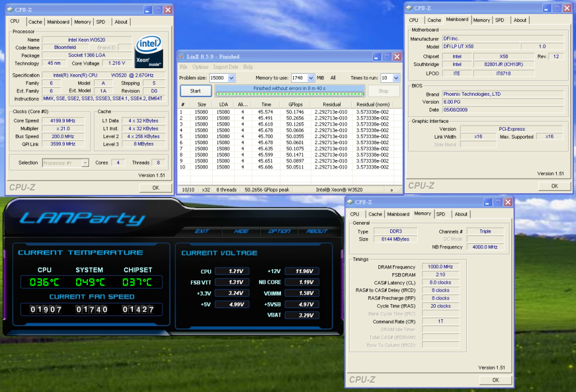Click the GFlops column header in LinX
This screenshot has width=576, height=392.
coord(296,104)
